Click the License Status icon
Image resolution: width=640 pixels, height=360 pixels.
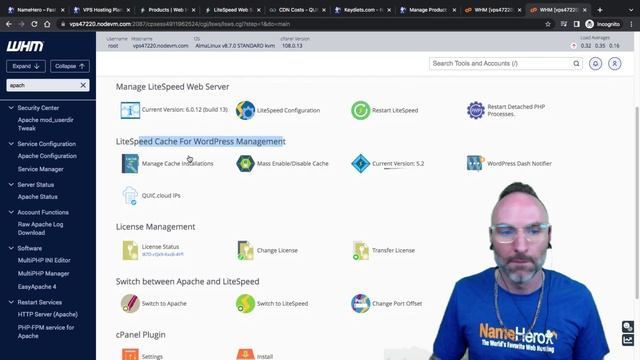tap(130, 250)
